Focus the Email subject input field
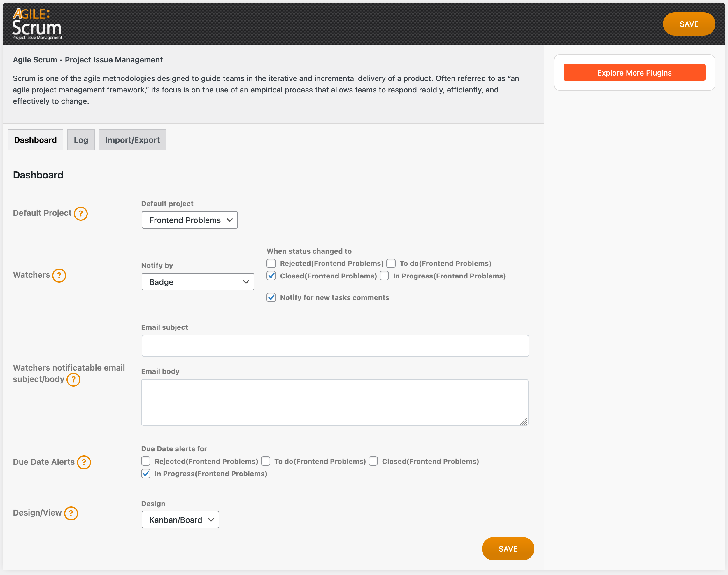 point(335,346)
